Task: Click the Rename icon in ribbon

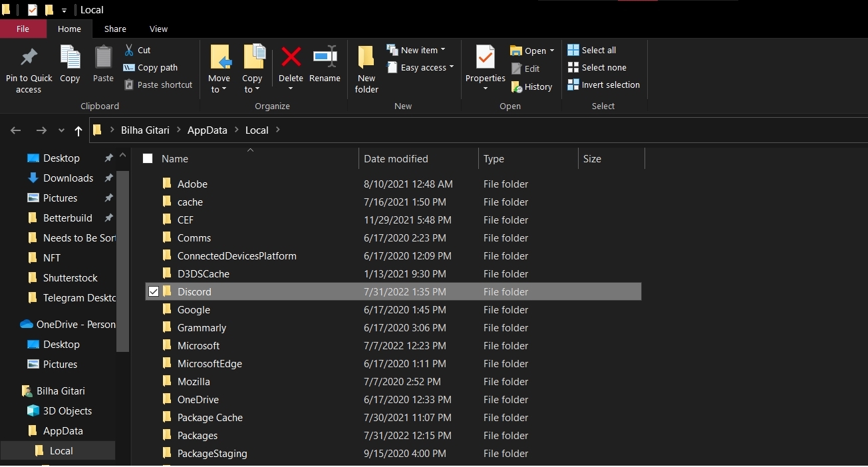Action: click(x=325, y=58)
